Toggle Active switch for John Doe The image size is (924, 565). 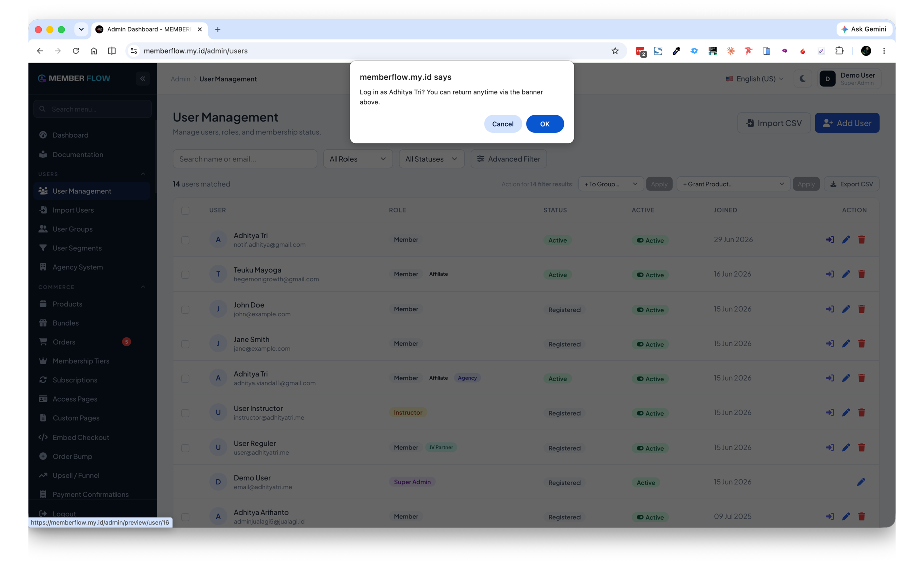click(650, 310)
